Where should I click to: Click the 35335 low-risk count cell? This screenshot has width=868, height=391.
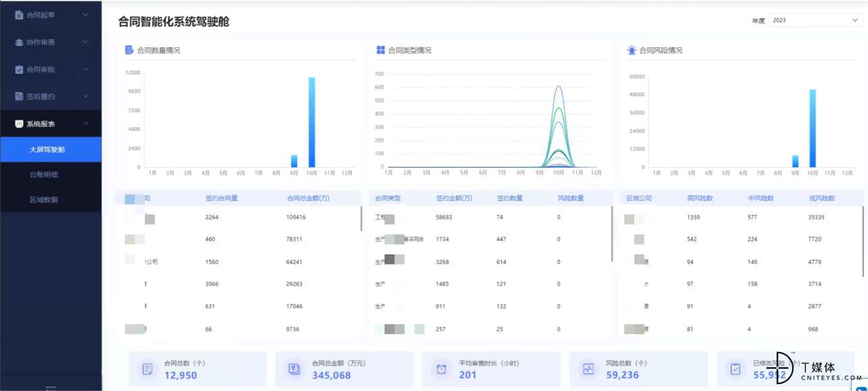point(817,217)
